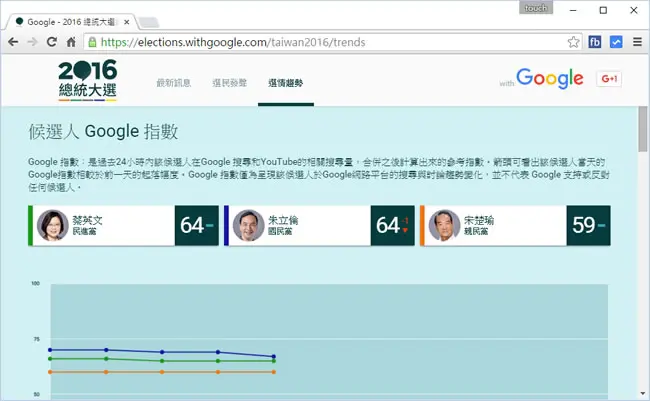
Task: Open the fb extension icon
Action: point(594,42)
